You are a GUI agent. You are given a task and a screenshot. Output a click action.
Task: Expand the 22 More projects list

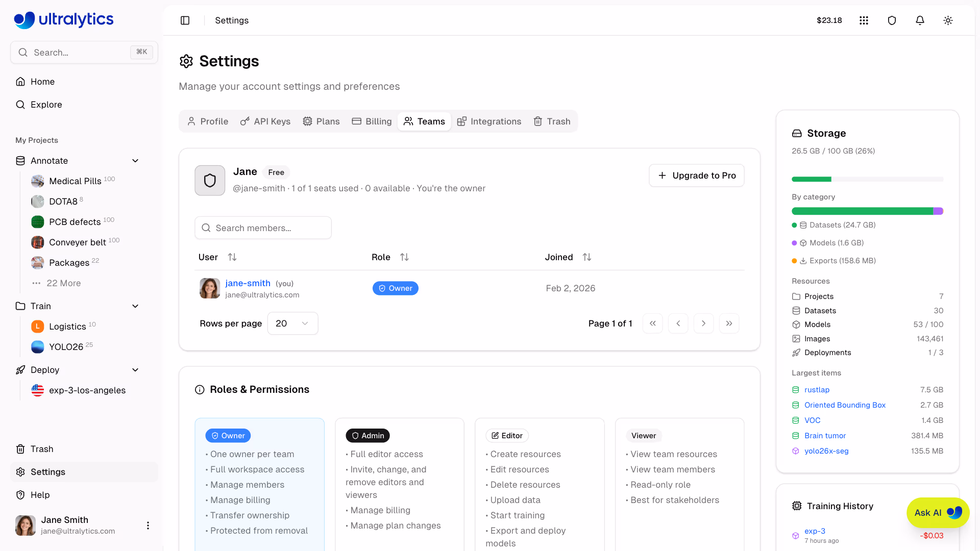pyautogui.click(x=57, y=283)
